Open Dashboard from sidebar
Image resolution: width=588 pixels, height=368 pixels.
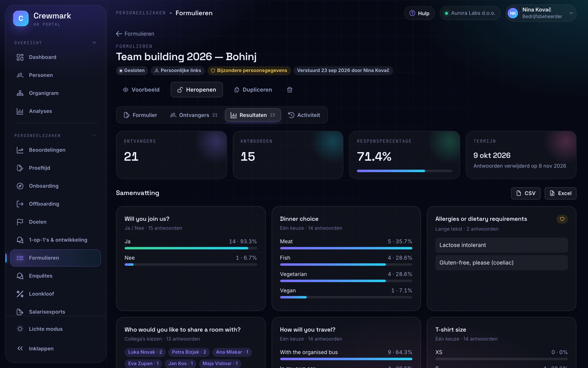(x=55, y=57)
